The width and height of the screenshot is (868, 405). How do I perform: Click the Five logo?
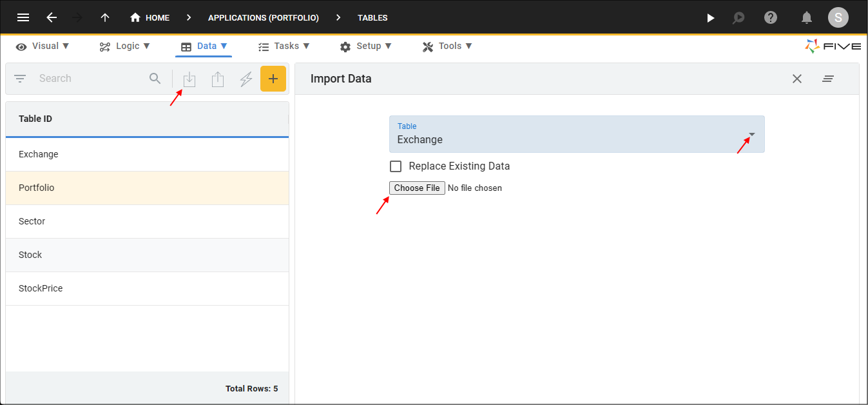tap(833, 46)
